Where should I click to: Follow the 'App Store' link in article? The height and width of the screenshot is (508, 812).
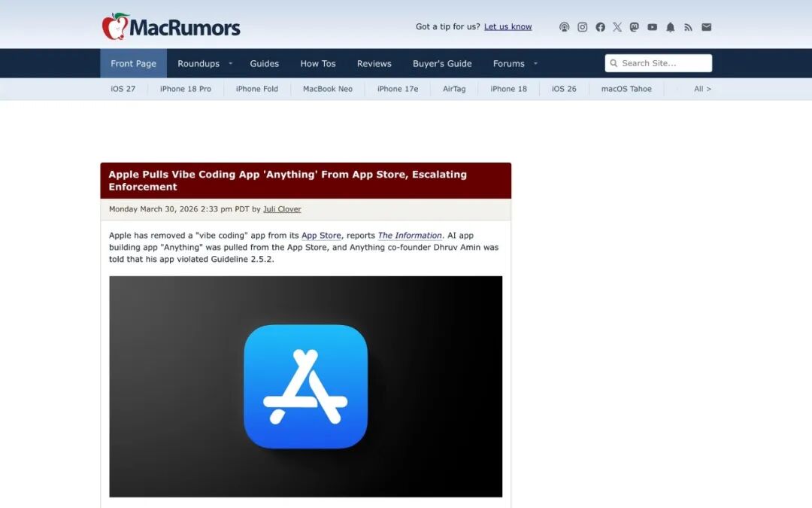coord(321,236)
